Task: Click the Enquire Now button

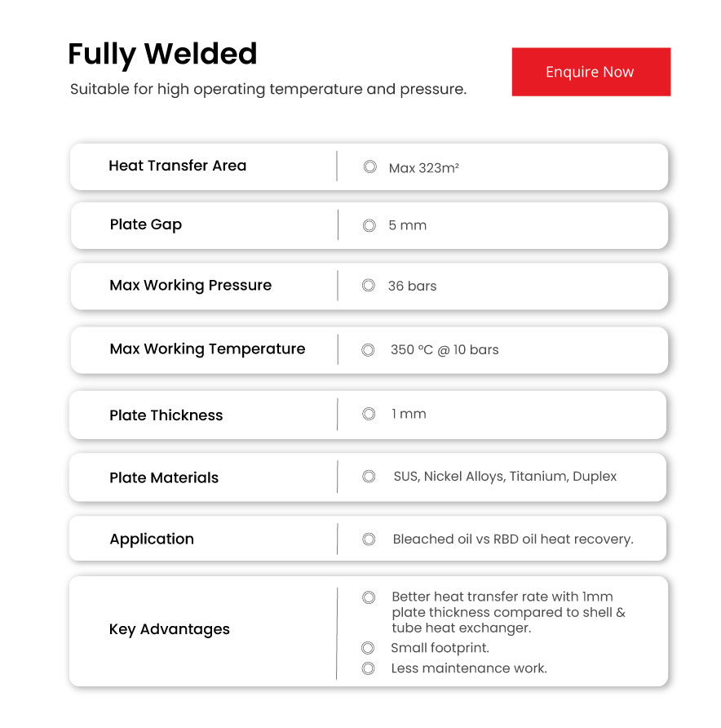Action: point(591,72)
